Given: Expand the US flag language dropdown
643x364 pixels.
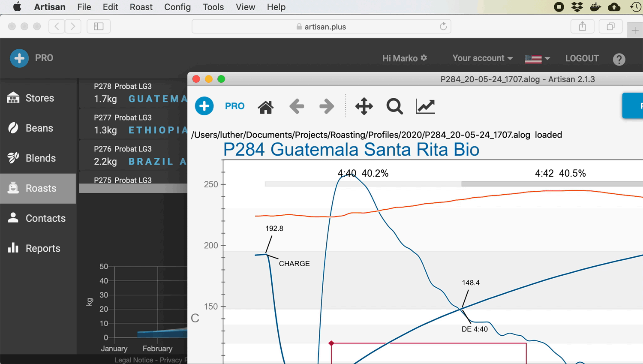Looking at the screenshot, I should 538,59.
